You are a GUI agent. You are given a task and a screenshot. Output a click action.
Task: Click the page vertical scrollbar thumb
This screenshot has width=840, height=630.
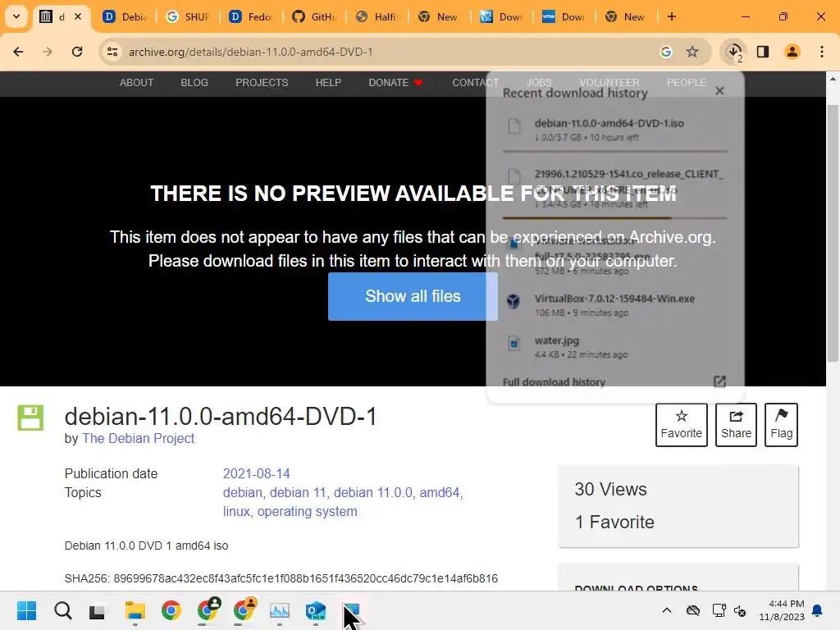833,233
